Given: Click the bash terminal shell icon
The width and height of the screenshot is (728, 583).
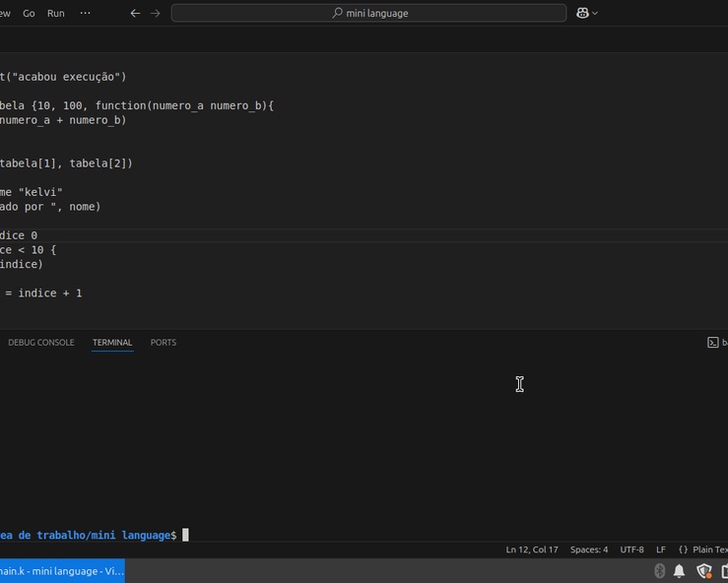Looking at the screenshot, I should point(713,343).
